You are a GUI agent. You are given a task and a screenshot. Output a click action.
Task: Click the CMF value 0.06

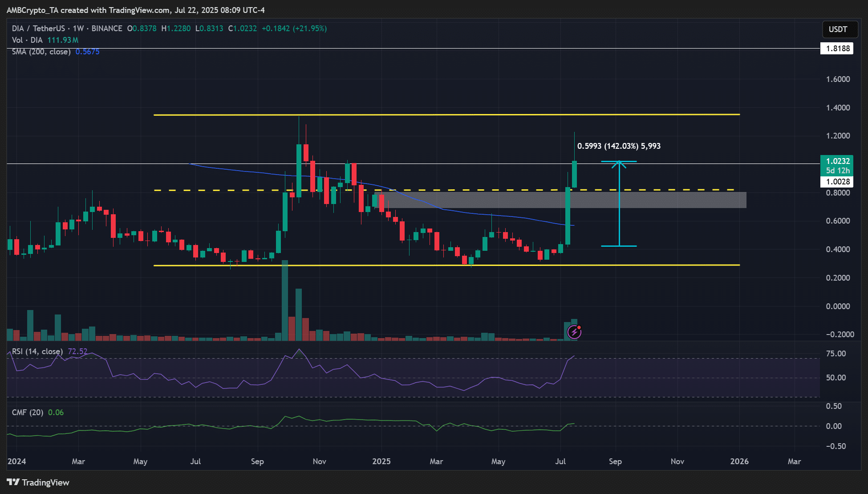(56, 412)
